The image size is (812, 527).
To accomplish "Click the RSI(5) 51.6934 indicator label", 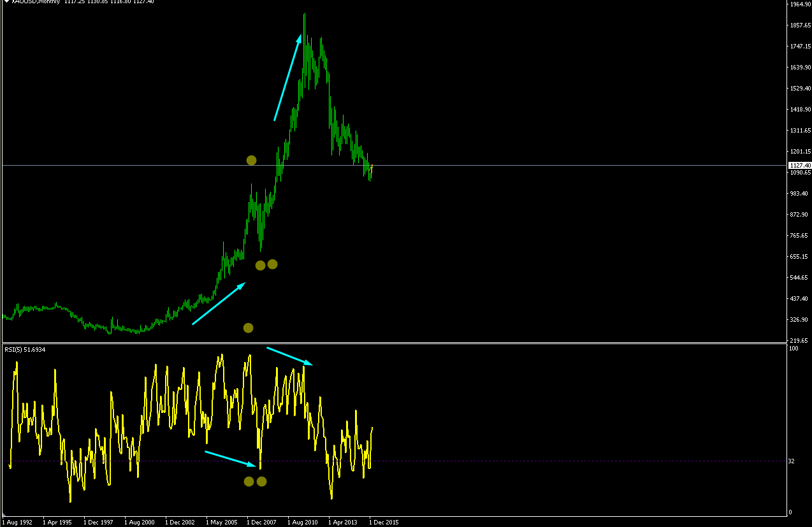I will tap(26, 349).
